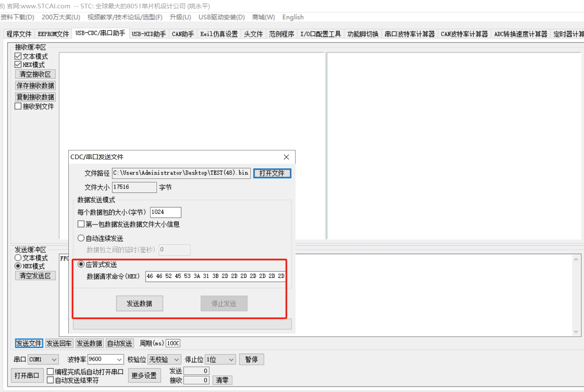Viewport: 584px width, 392px height.
Task: Toggle HEX模式 checkbox in receive buffer
Action: click(18, 65)
